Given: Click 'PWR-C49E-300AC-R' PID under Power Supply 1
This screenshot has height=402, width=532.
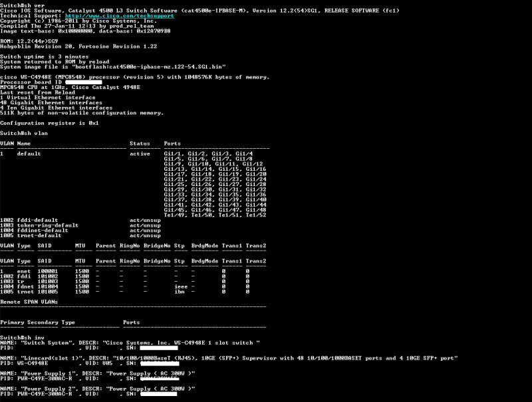Looking at the screenshot, I should [x=45, y=378].
